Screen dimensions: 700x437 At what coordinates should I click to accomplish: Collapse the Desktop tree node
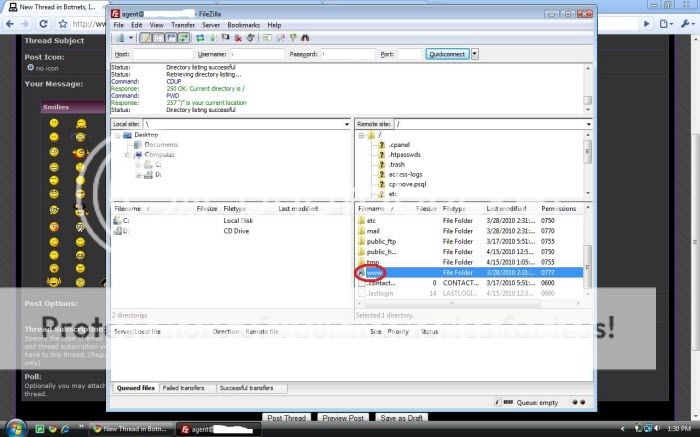pos(118,135)
